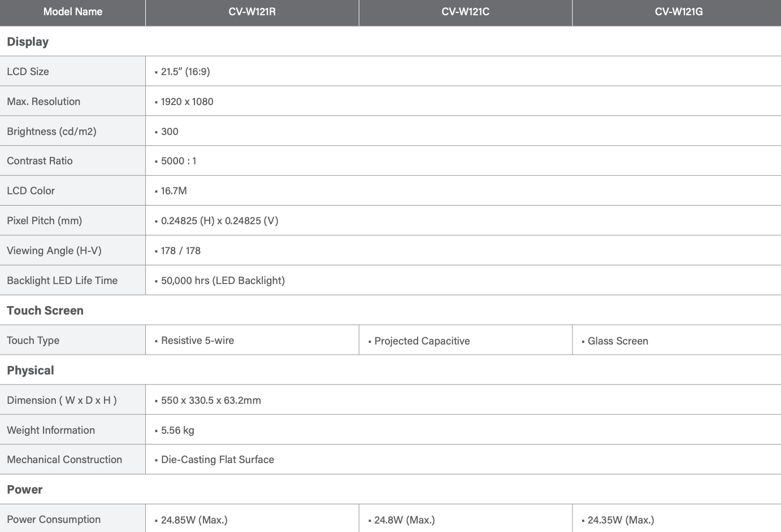The image size is (781, 532).
Task: Click the 21.5″ (16:9) value
Action: (x=185, y=72)
